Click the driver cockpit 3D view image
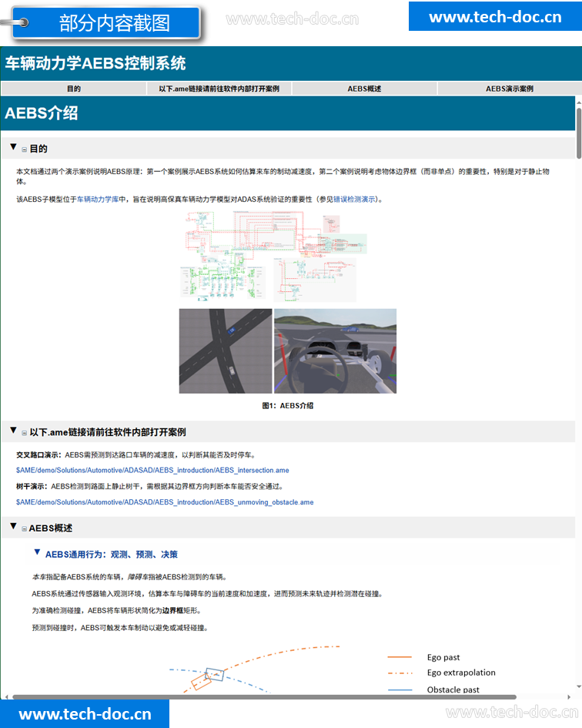The image size is (582, 728). pos(335,351)
